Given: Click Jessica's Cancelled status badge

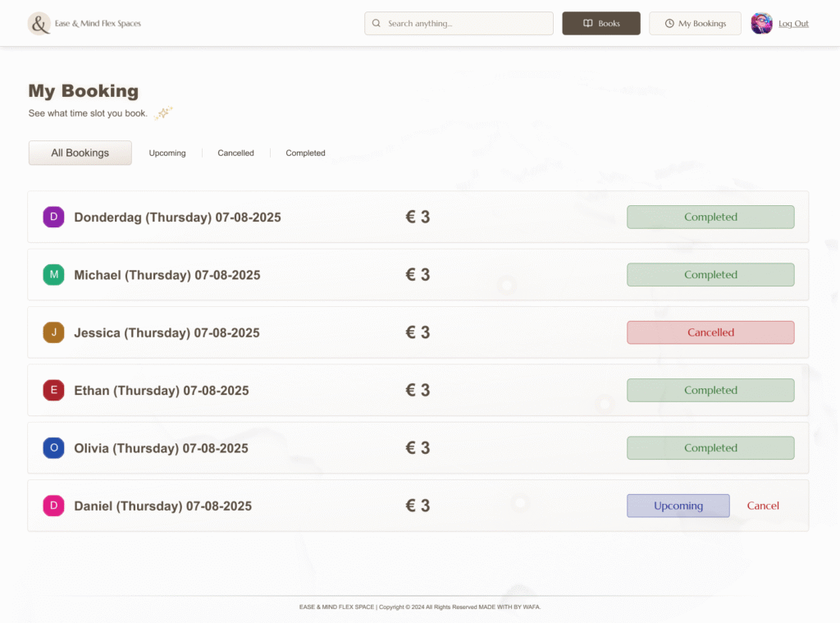Looking at the screenshot, I should coord(710,332).
